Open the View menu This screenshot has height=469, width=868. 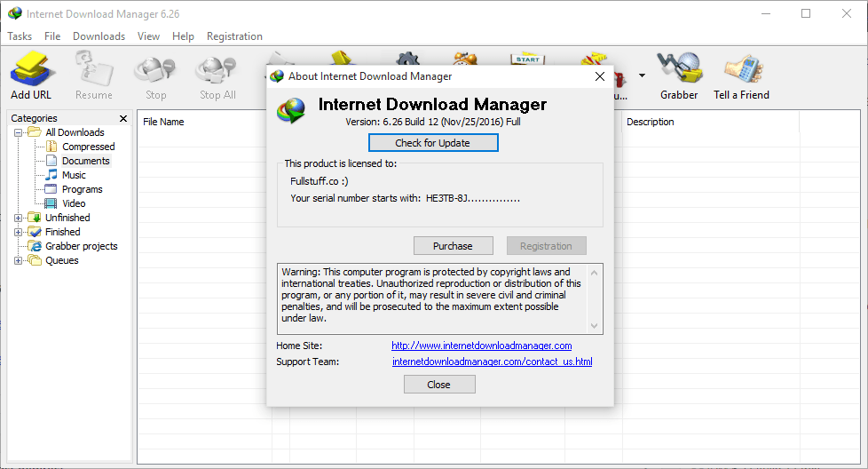click(x=148, y=36)
